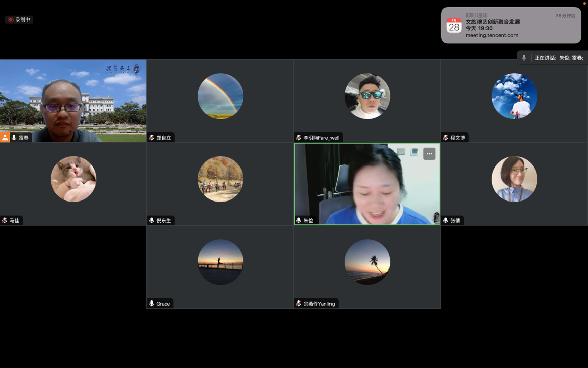Viewport: 588px width, 368px height.
Task: Click the orange host icon beside 雷春
Action: click(5, 138)
